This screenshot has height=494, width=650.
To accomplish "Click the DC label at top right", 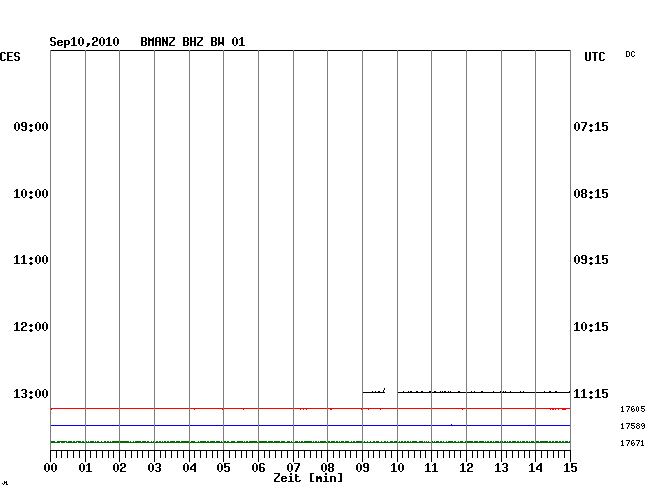I will [630, 54].
